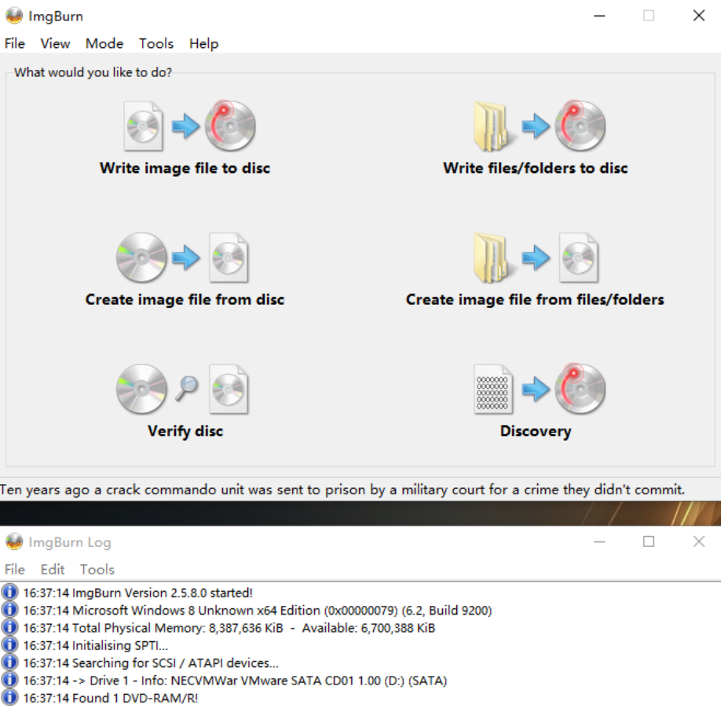Image resolution: width=728 pixels, height=712 pixels.
Task: Click info icon beside 'Initialising SPTI...' entry
Action: (x=9, y=645)
